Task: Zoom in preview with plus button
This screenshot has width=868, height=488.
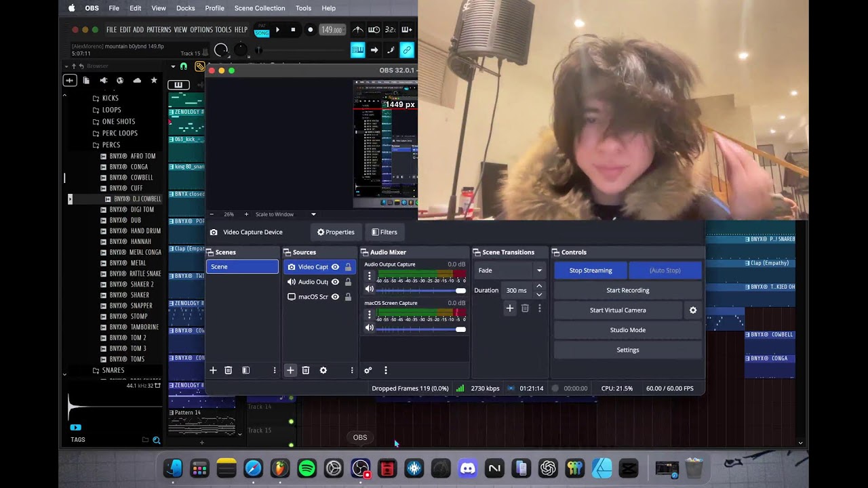Action: pyautogui.click(x=246, y=214)
